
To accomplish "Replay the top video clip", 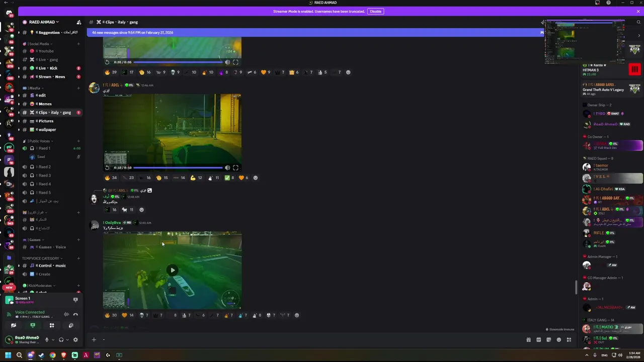I will pos(107,62).
